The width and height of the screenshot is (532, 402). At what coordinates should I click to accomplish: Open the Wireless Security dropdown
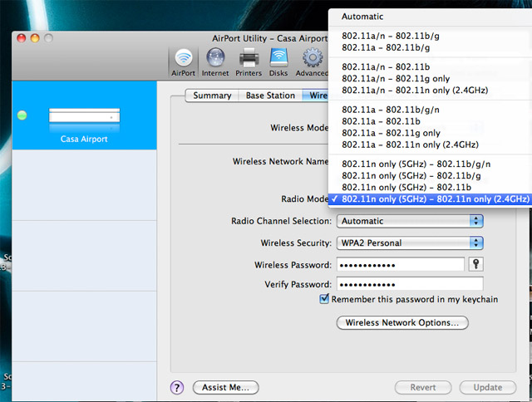tap(410, 243)
